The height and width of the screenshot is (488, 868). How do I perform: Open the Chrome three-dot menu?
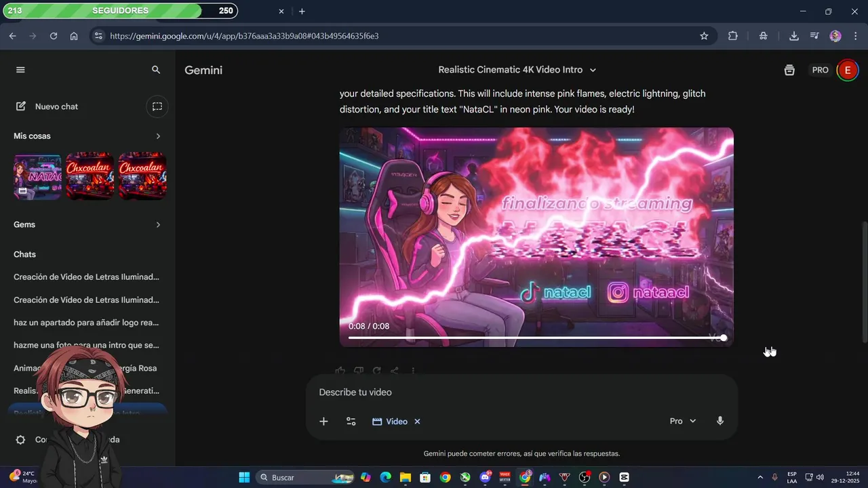pyautogui.click(x=855, y=36)
